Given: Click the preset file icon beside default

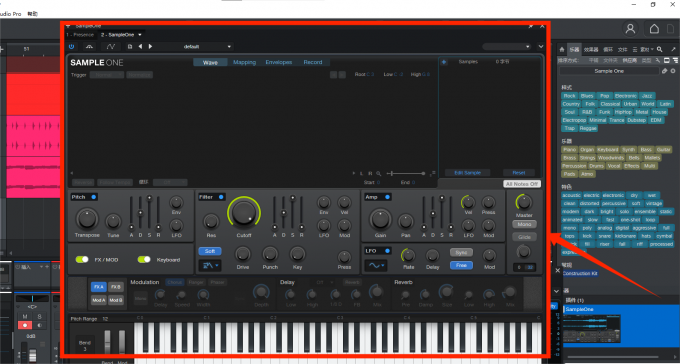Looking at the screenshot, I should [x=130, y=46].
